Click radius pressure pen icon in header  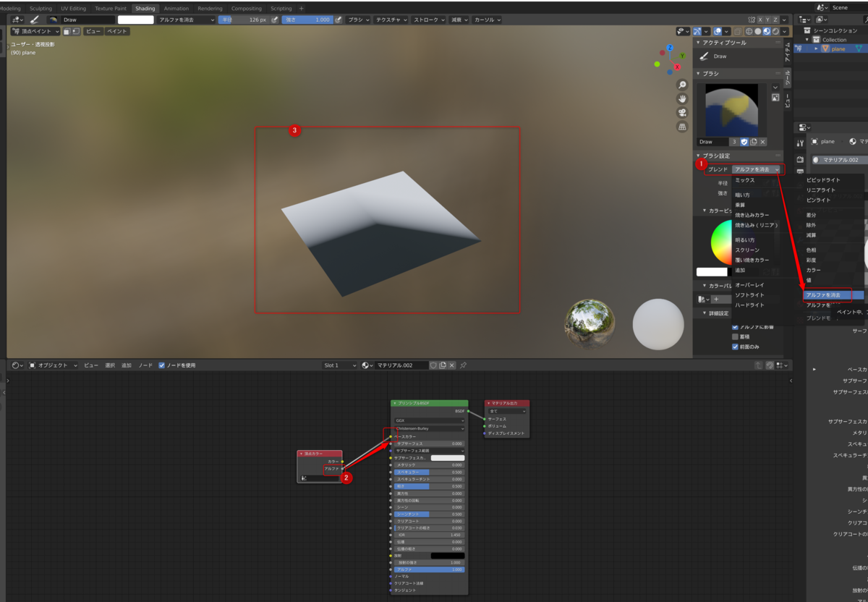pyautogui.click(x=275, y=20)
